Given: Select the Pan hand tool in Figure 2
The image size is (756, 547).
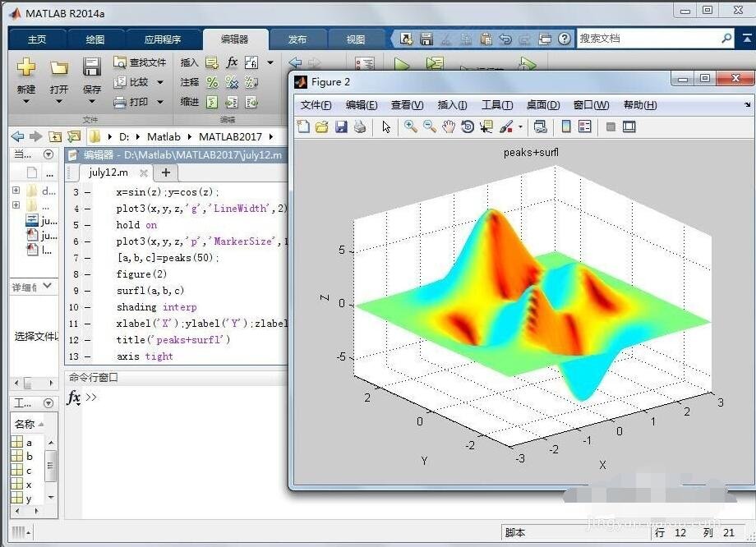Looking at the screenshot, I should tap(449, 126).
